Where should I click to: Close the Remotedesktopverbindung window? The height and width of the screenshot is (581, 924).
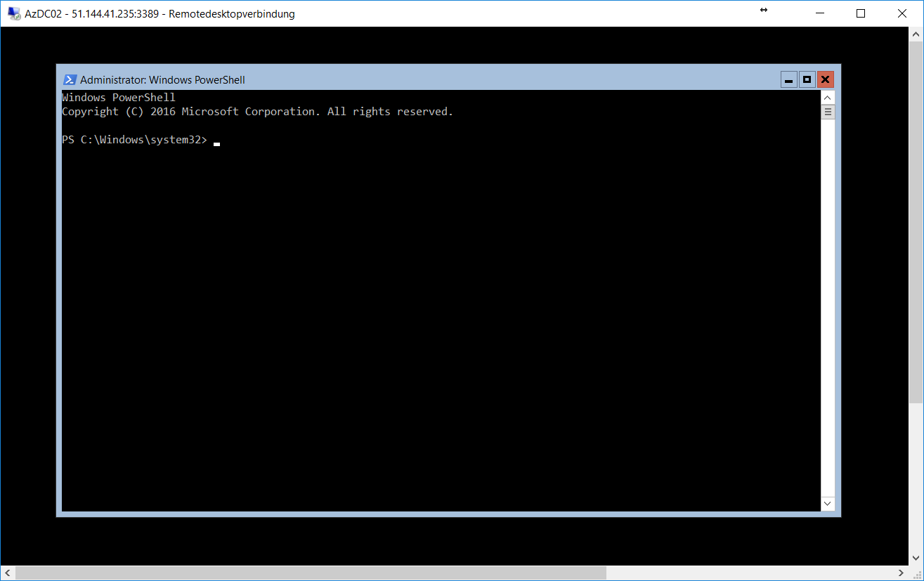903,13
